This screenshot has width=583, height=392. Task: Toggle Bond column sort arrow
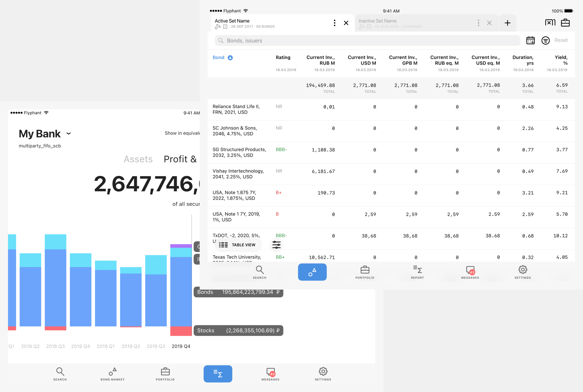[230, 58]
